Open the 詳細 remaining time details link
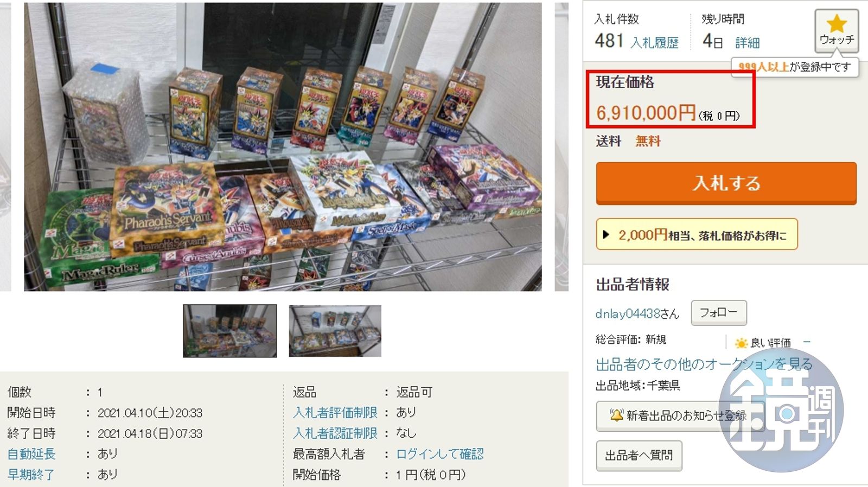Viewport: 868px width, 487px height. pos(747,42)
